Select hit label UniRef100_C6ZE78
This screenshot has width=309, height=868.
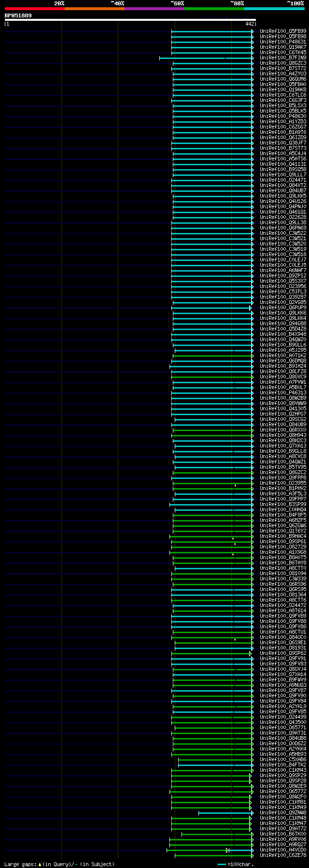[x=283, y=855]
